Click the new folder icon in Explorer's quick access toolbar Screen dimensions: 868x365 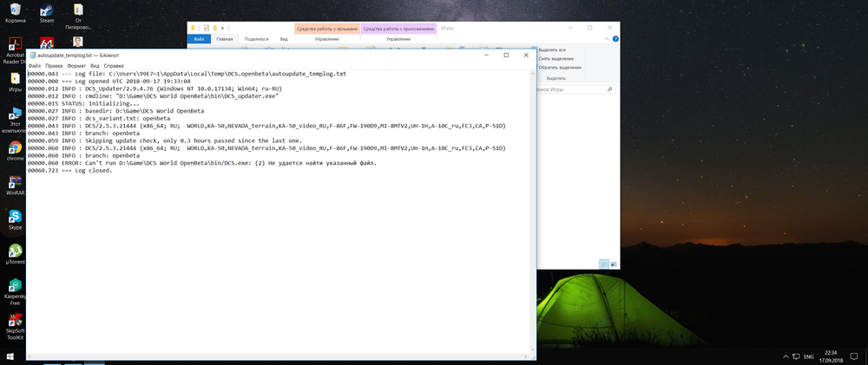point(214,28)
